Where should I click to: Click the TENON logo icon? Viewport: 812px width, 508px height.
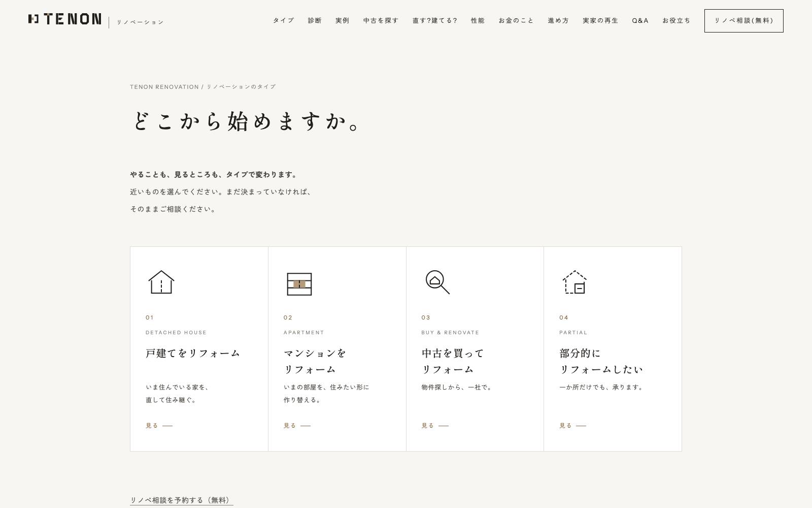point(33,19)
